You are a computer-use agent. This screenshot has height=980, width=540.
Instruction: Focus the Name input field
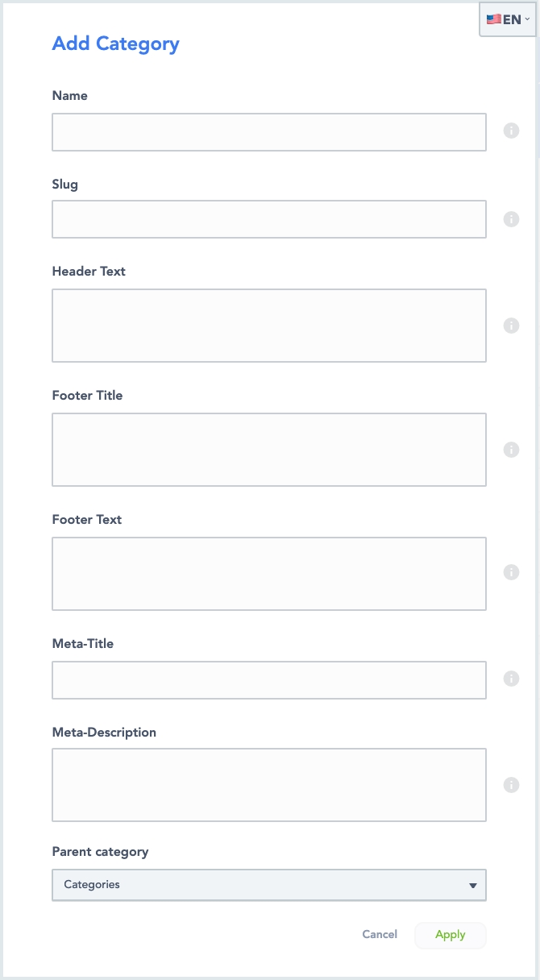269,132
